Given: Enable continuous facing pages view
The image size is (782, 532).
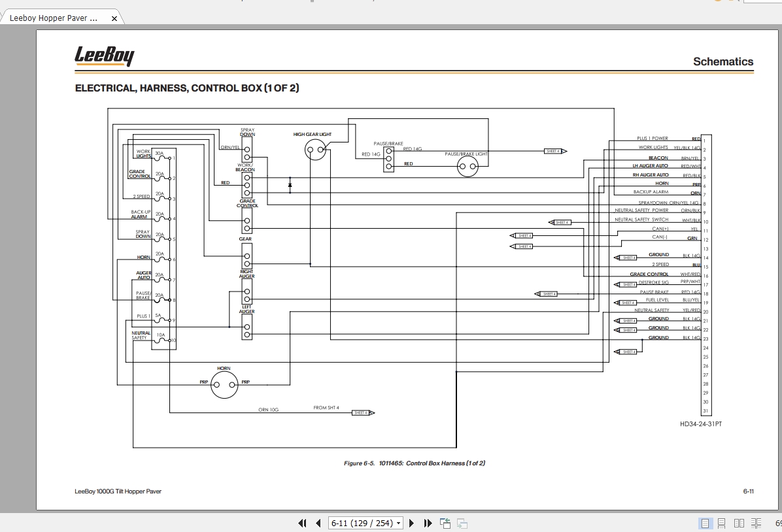Looking at the screenshot, I should (756, 523).
